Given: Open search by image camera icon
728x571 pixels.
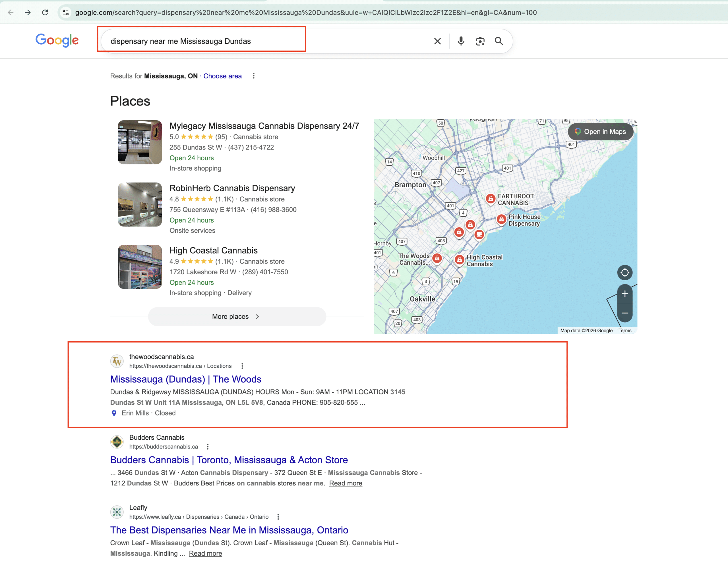Looking at the screenshot, I should (x=480, y=41).
